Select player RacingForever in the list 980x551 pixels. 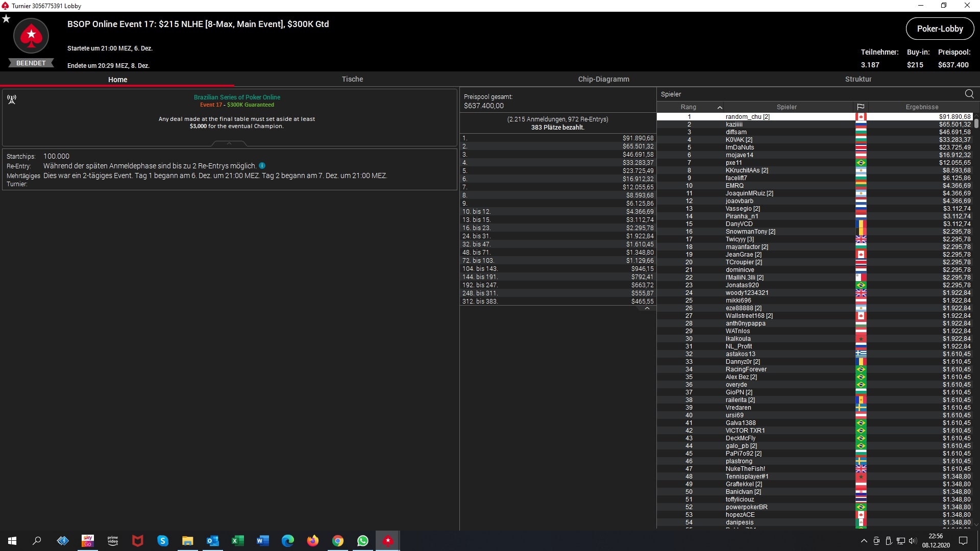click(815, 369)
